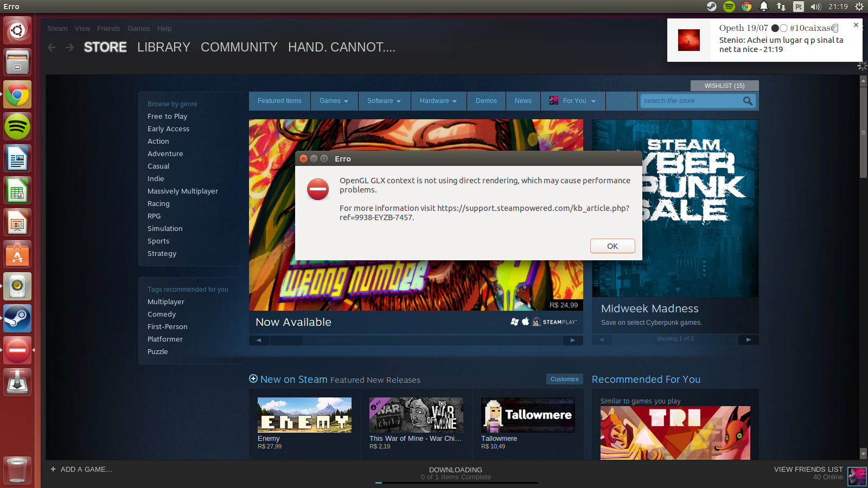Launch Google Chrome from launcher
The image size is (868, 488).
point(17,94)
